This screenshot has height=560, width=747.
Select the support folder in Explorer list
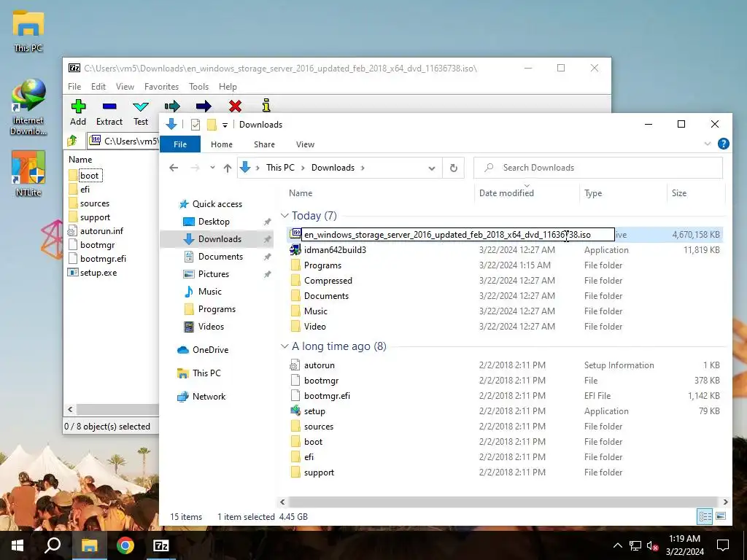319,472
